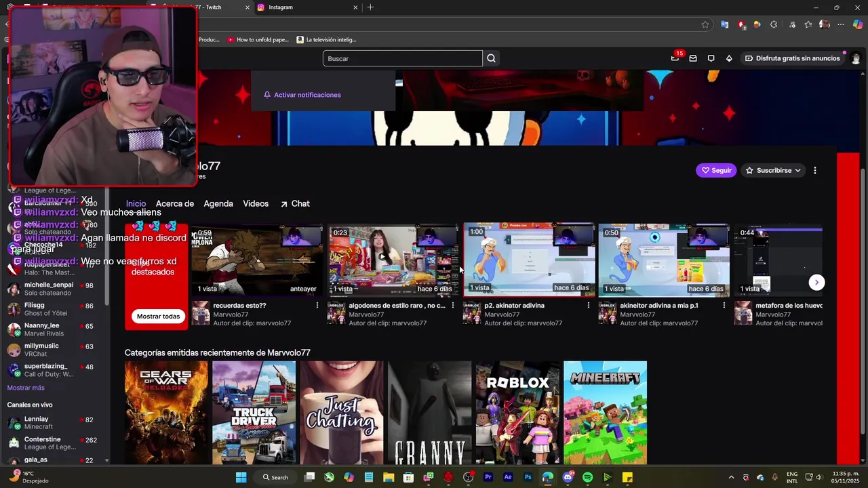Open the Minecraft category cover
The width and height of the screenshot is (868, 488).
605,413
